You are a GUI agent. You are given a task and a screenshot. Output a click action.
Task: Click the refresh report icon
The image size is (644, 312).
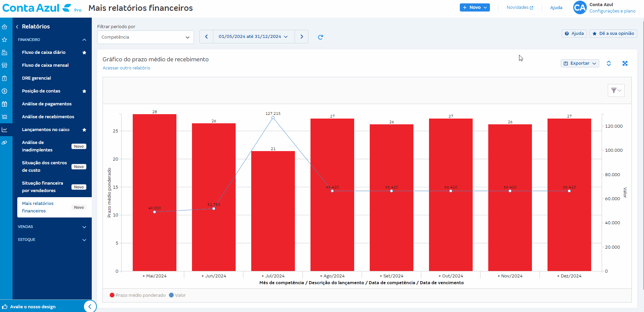tap(320, 37)
